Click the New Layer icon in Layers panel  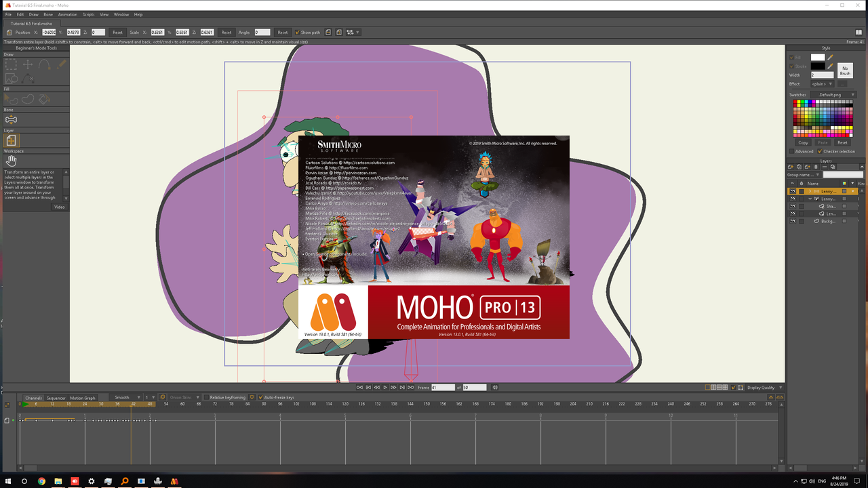tap(791, 167)
